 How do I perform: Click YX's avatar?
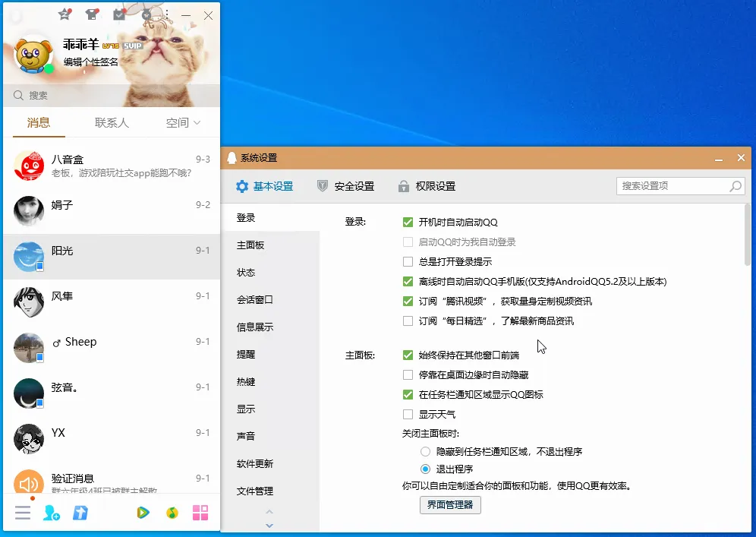click(29, 438)
